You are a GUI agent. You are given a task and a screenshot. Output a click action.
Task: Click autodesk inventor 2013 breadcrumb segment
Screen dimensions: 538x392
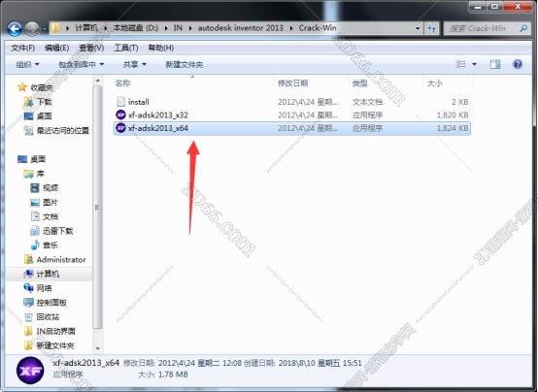(241, 28)
